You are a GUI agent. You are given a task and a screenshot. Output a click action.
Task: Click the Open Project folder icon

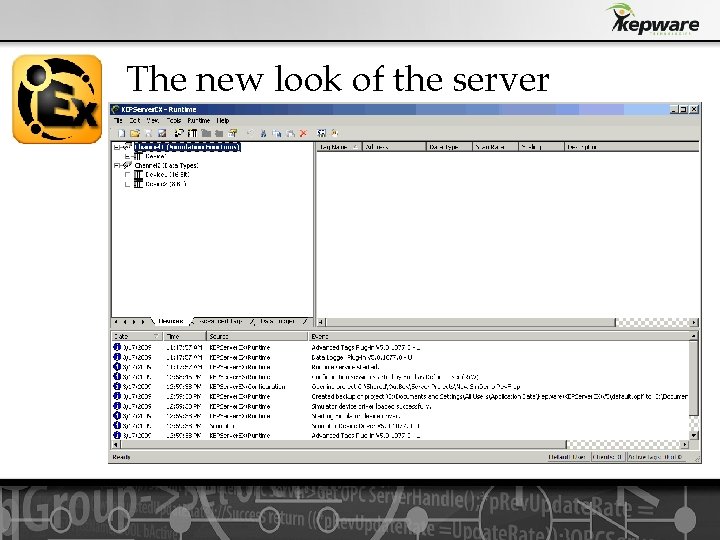click(x=135, y=133)
